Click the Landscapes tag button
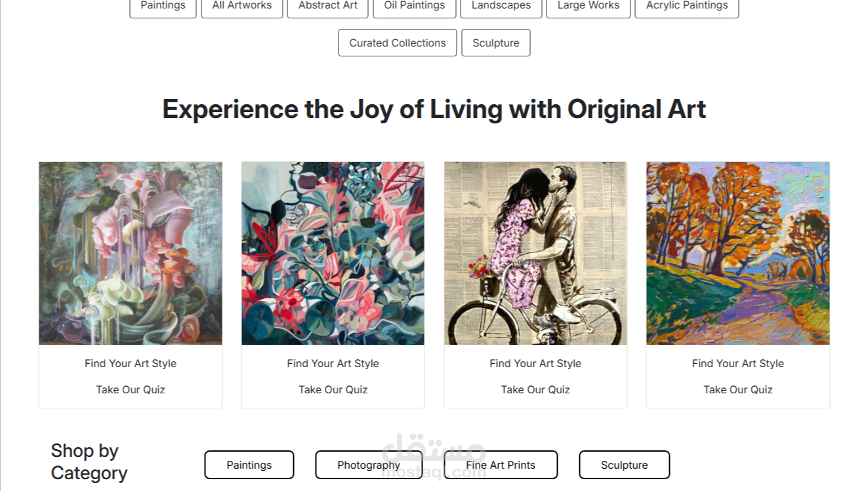 (x=501, y=6)
